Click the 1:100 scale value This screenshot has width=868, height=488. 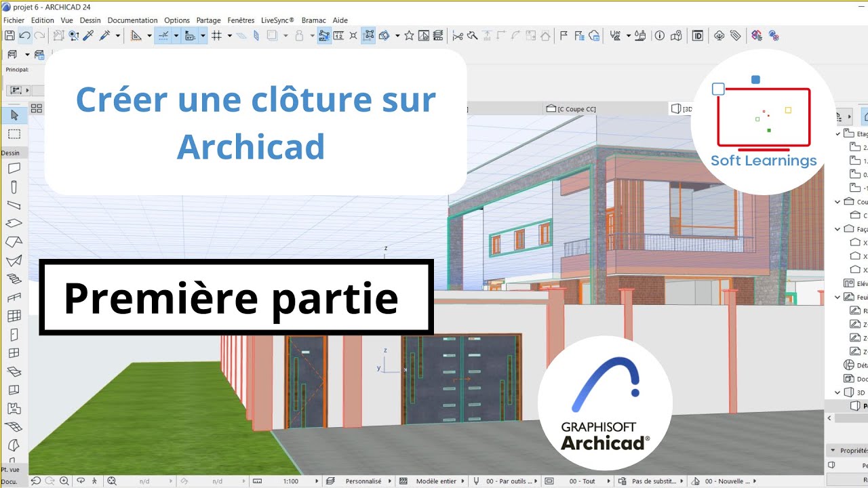click(x=290, y=481)
